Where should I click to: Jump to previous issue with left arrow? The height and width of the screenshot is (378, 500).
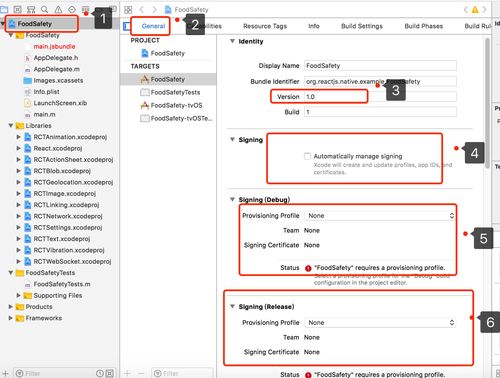coord(466,10)
